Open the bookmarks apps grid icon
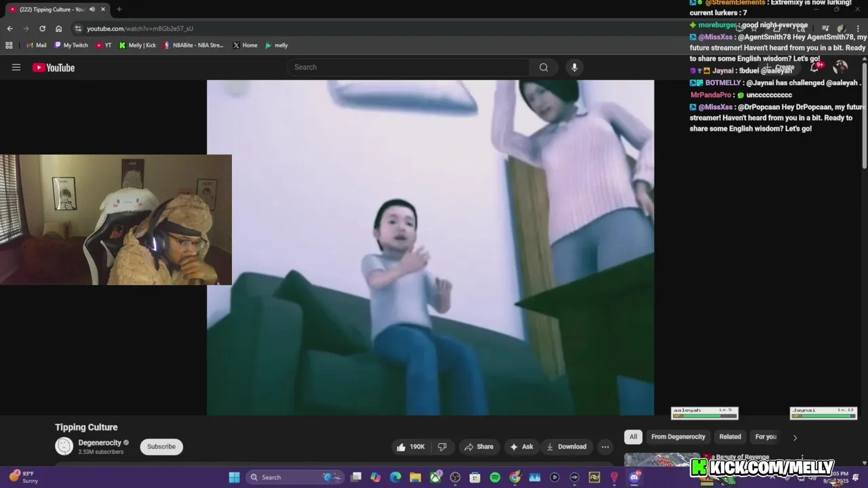868x488 pixels. click(x=9, y=45)
